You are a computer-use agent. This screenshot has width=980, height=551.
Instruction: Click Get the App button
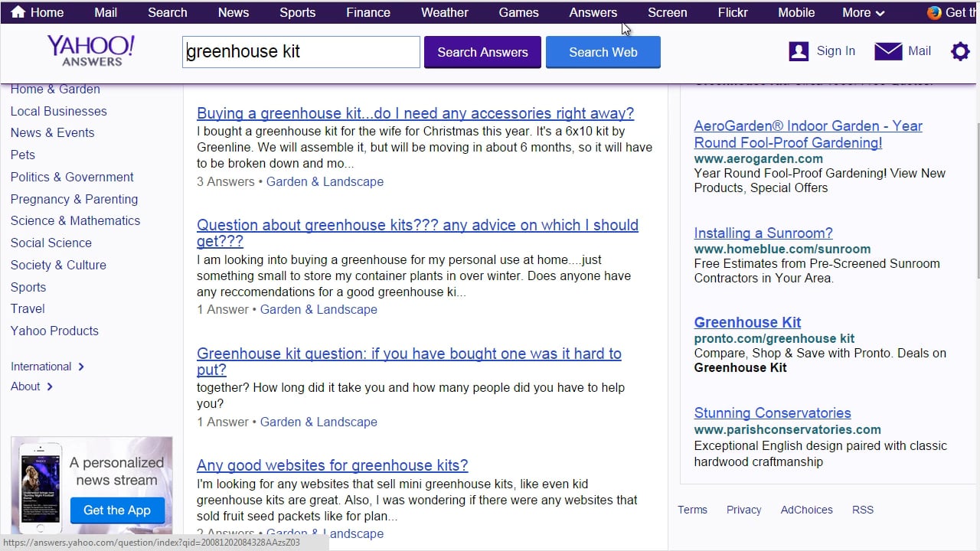(117, 510)
